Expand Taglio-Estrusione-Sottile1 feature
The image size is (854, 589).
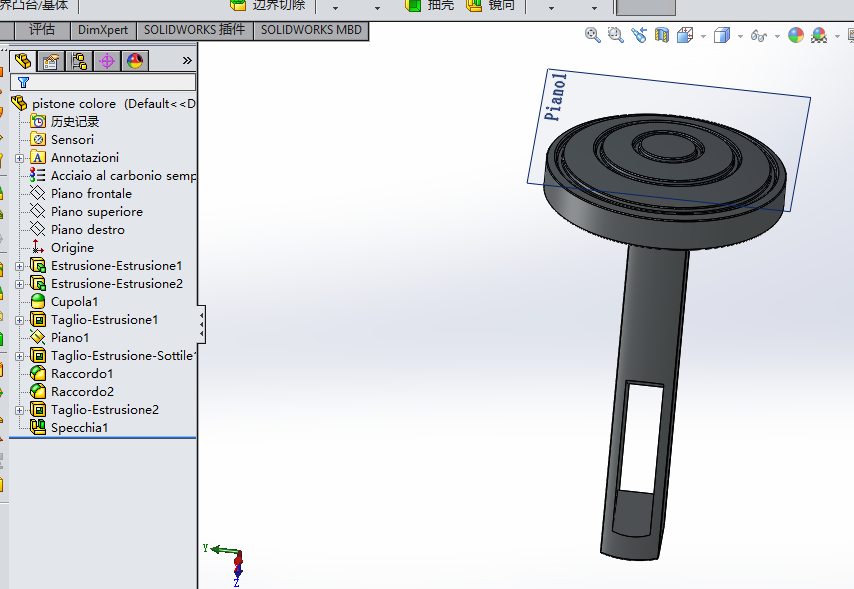[20, 356]
